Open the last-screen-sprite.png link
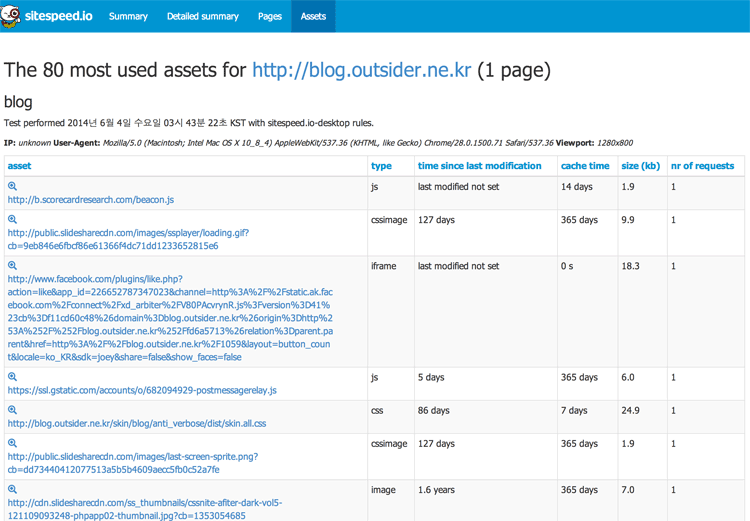This screenshot has width=750, height=521. pos(133,463)
